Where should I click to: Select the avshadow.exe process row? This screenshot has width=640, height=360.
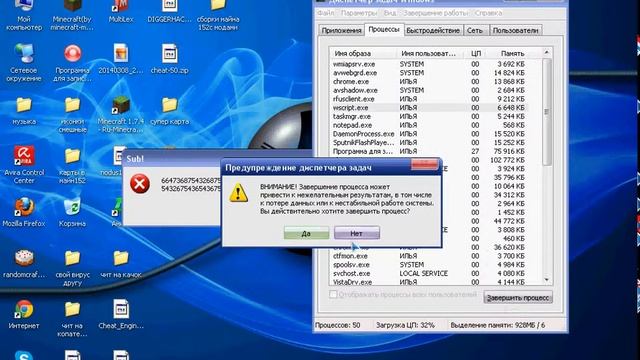coord(429,90)
